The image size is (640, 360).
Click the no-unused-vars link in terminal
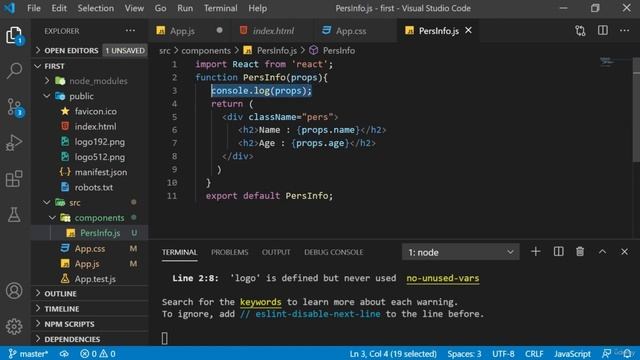tap(442, 278)
